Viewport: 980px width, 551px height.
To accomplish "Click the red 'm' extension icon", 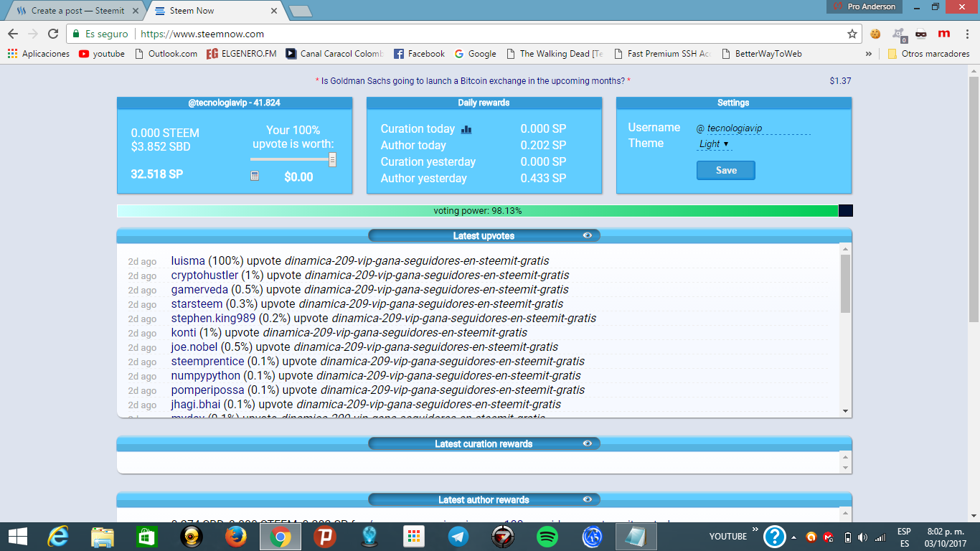I will pos(944,34).
